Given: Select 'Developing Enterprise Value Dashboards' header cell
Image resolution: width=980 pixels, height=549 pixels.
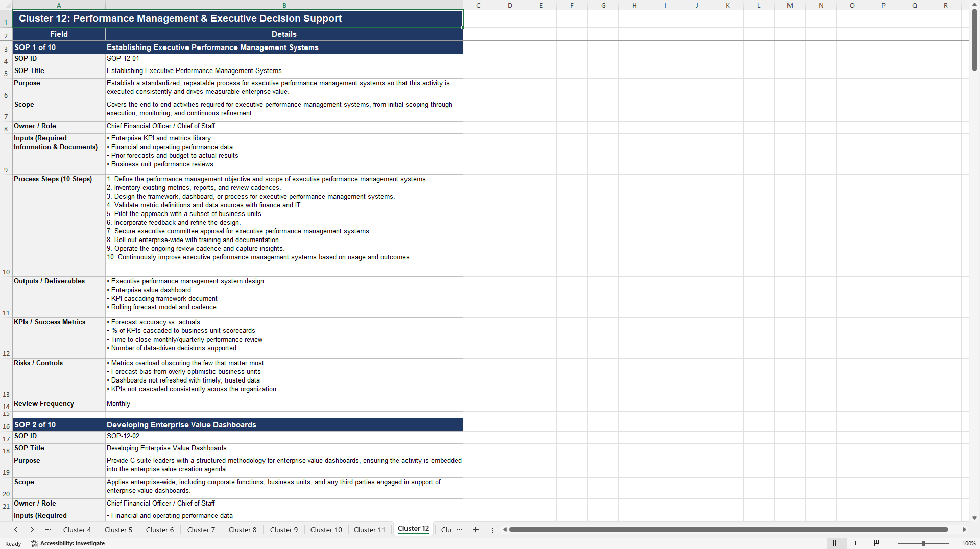Looking at the screenshot, I should click(284, 424).
